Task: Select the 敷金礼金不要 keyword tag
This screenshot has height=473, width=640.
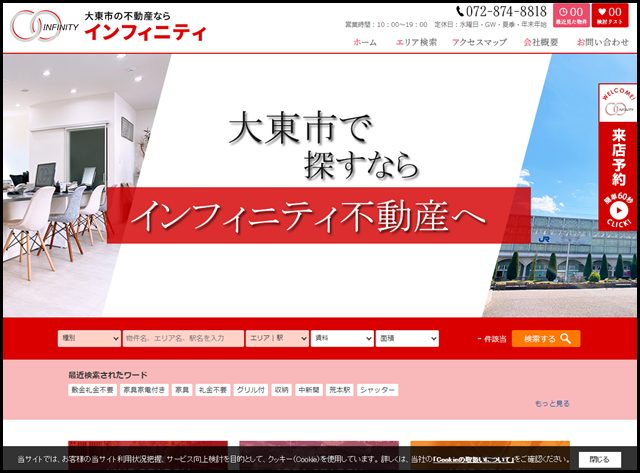Action: tap(92, 390)
